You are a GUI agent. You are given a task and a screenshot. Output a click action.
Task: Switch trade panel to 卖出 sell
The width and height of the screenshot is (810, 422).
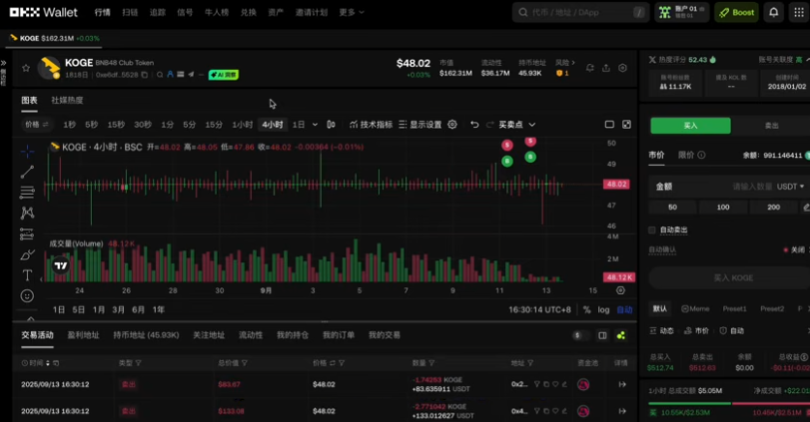(771, 126)
